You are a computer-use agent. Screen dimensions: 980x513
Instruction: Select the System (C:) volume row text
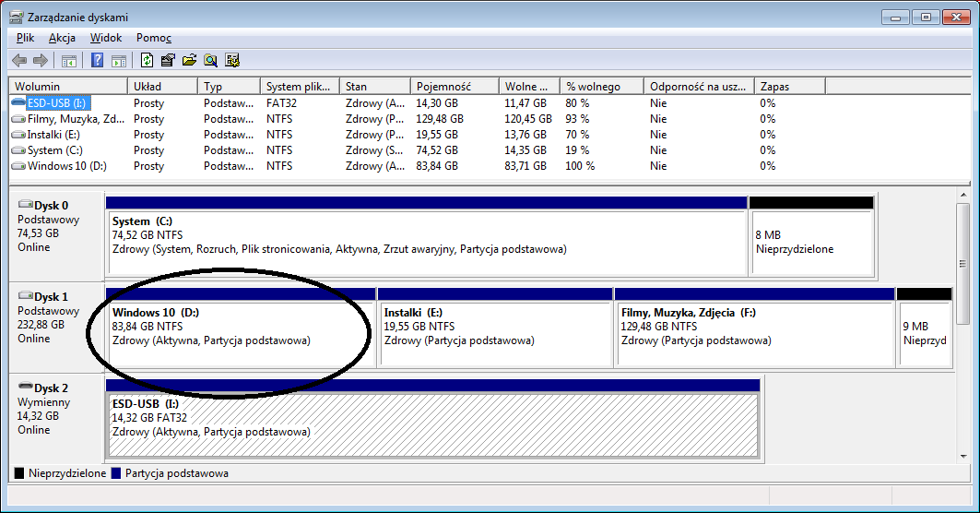55,150
